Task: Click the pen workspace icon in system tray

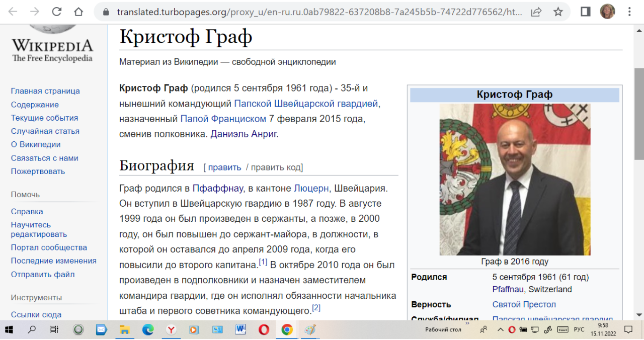Action: coord(548,330)
